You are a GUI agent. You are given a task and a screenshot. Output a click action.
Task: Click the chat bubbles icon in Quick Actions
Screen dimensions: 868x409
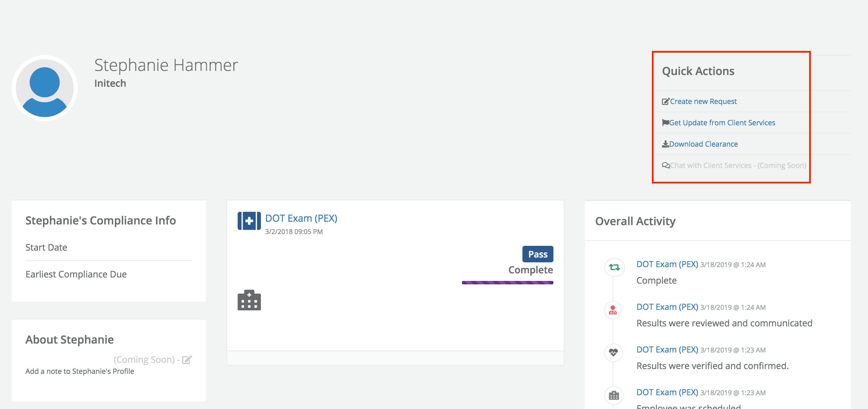666,166
